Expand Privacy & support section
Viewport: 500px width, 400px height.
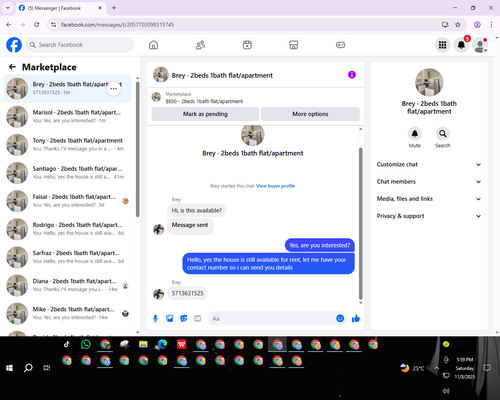(429, 216)
